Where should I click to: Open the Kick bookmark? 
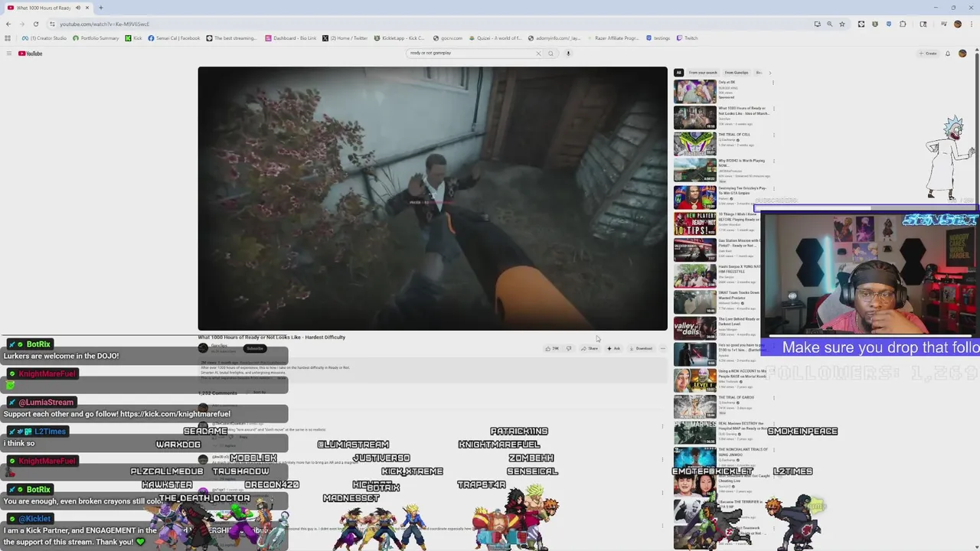(134, 38)
